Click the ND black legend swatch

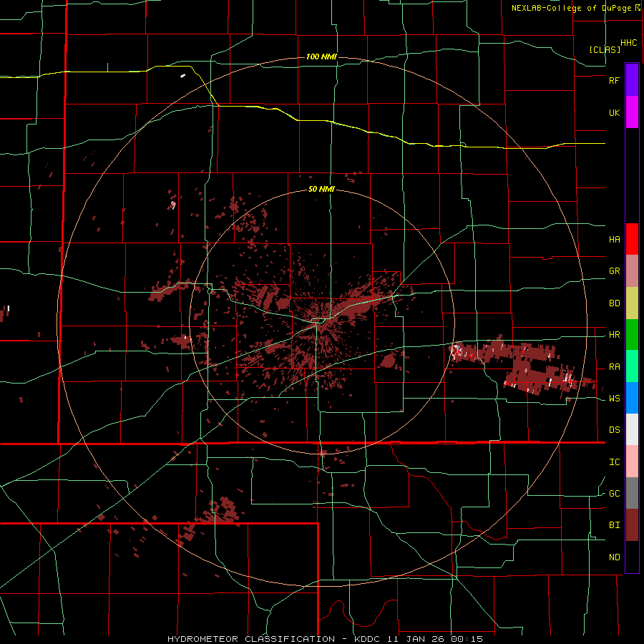click(632, 557)
